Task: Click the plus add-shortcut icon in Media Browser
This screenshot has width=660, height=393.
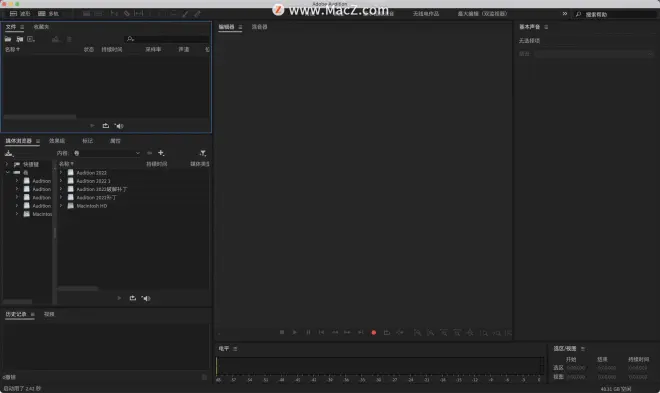Action: point(161,153)
